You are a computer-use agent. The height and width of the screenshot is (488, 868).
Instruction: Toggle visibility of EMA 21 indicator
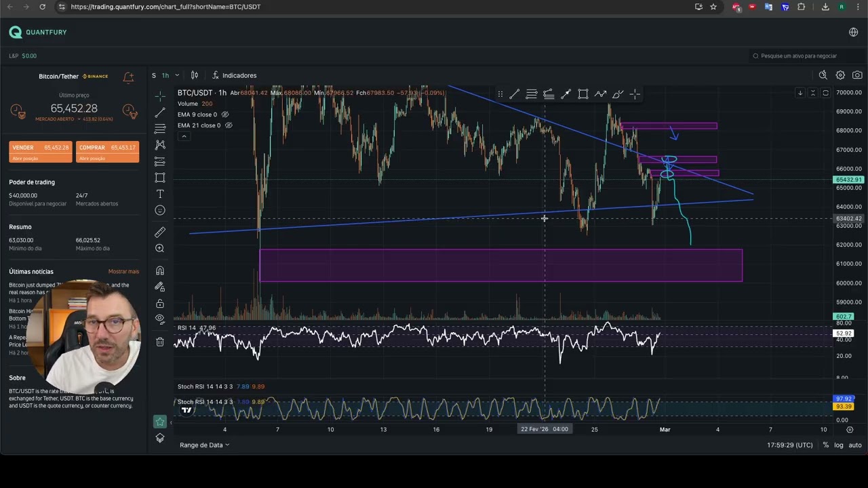229,125
